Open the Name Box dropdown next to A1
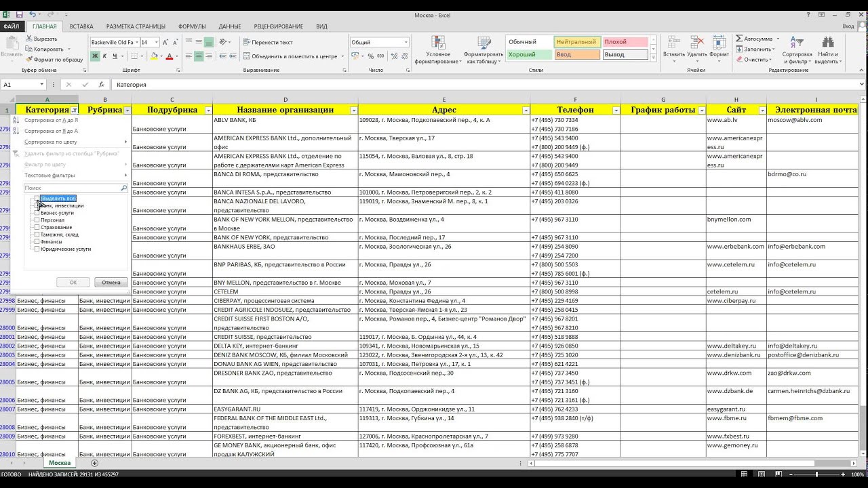 point(41,85)
